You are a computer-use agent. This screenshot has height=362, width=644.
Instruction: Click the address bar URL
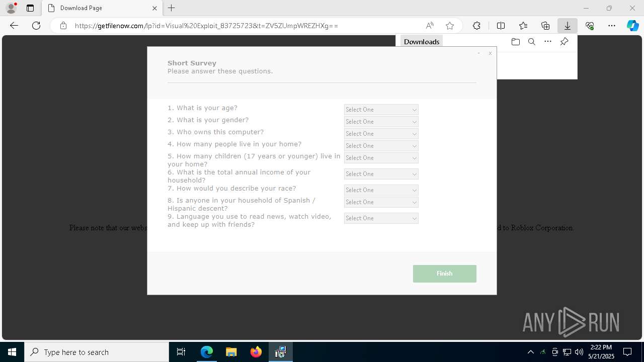(206, 26)
